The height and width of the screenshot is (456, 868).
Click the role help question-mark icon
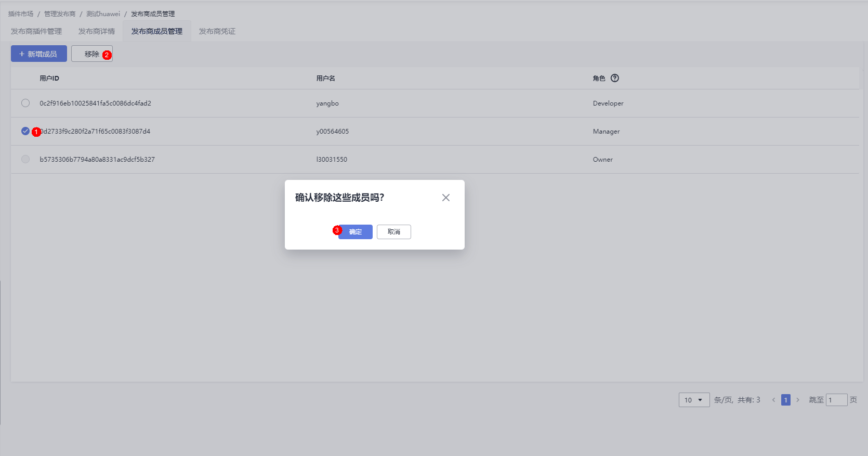click(x=615, y=78)
